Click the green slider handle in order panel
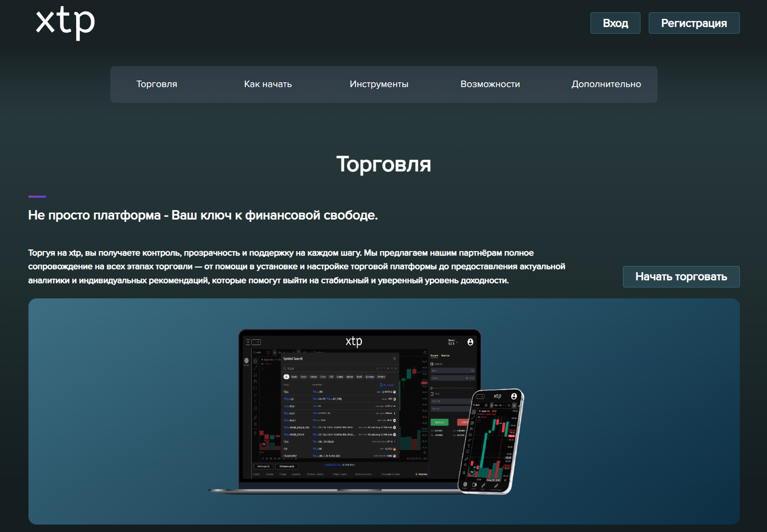This screenshot has height=532, width=767. click(x=432, y=388)
